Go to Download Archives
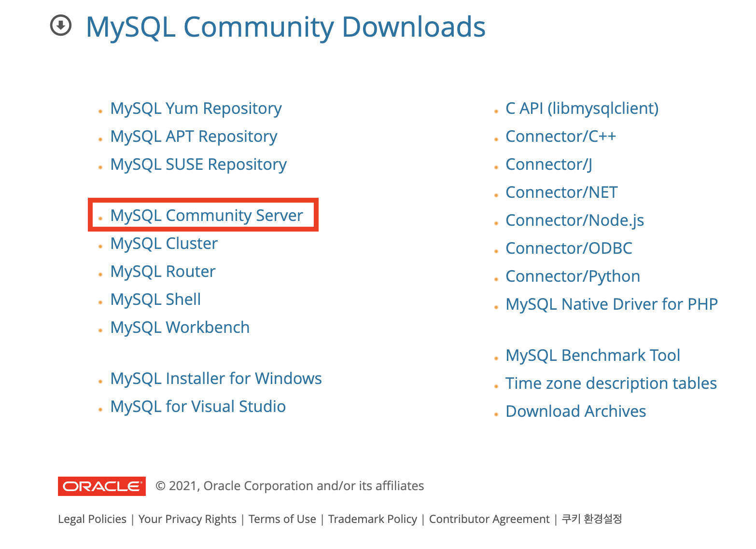 tap(576, 412)
